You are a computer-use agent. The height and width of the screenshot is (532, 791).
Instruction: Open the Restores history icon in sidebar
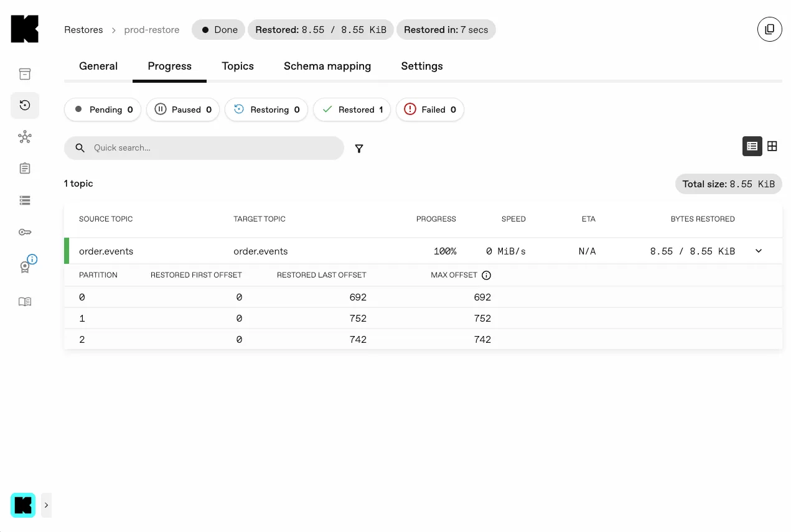pos(25,106)
